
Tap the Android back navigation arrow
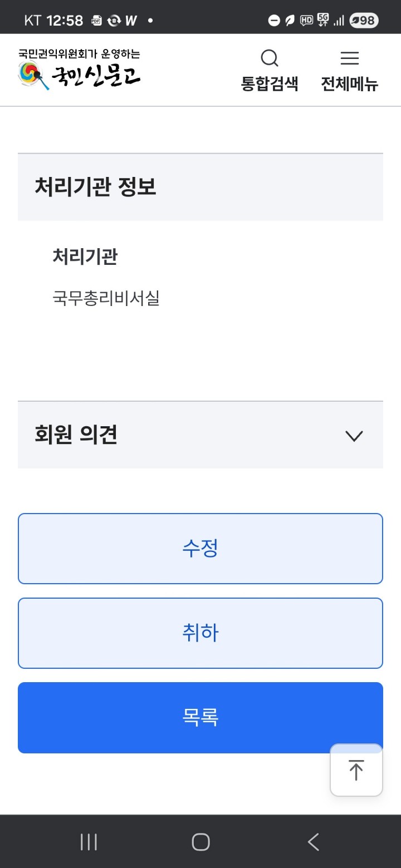tap(314, 842)
